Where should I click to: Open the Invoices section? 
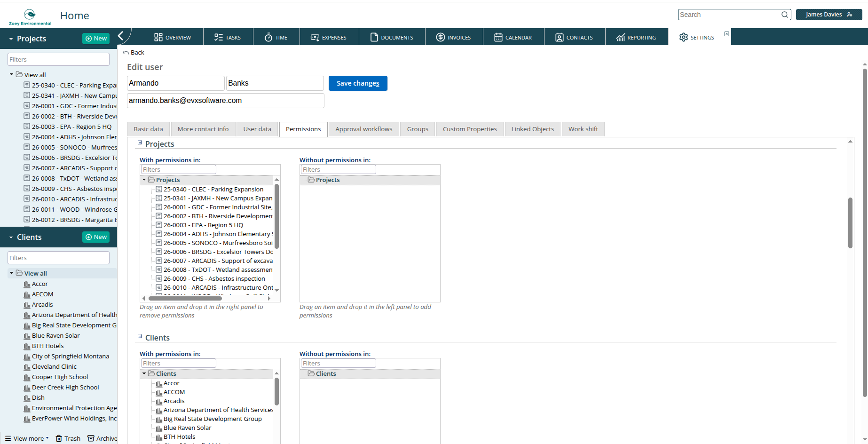454,37
